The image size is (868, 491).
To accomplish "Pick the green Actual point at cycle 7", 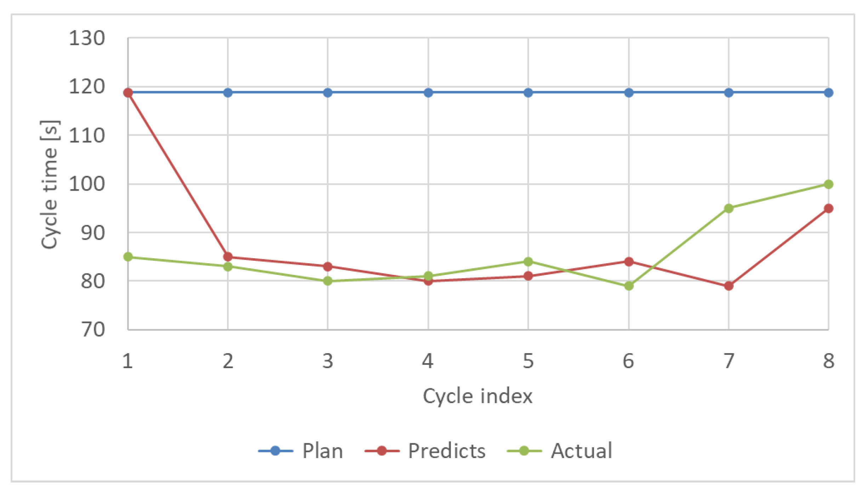I will click(x=728, y=208).
